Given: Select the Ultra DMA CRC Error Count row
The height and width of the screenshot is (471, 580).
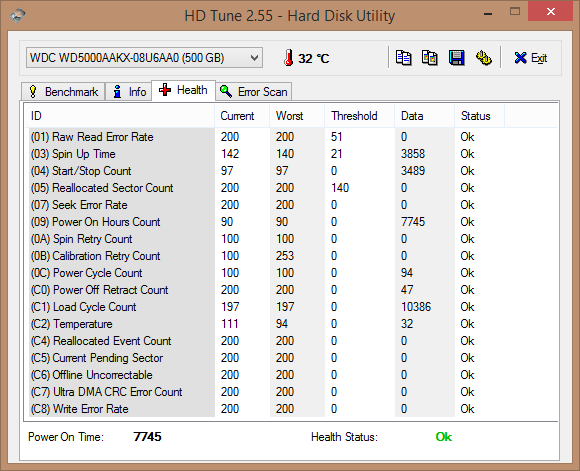Looking at the screenshot, I should point(291,392).
